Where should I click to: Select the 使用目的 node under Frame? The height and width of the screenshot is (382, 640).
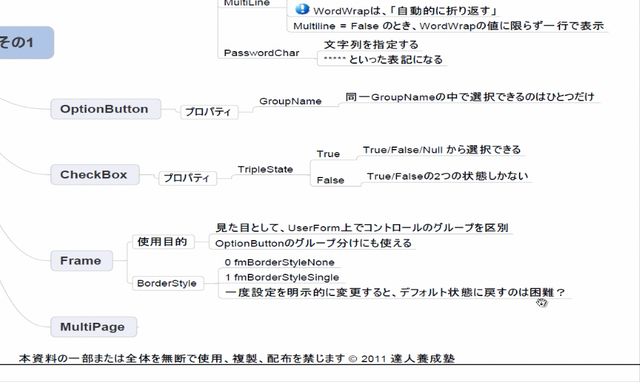[x=163, y=242]
